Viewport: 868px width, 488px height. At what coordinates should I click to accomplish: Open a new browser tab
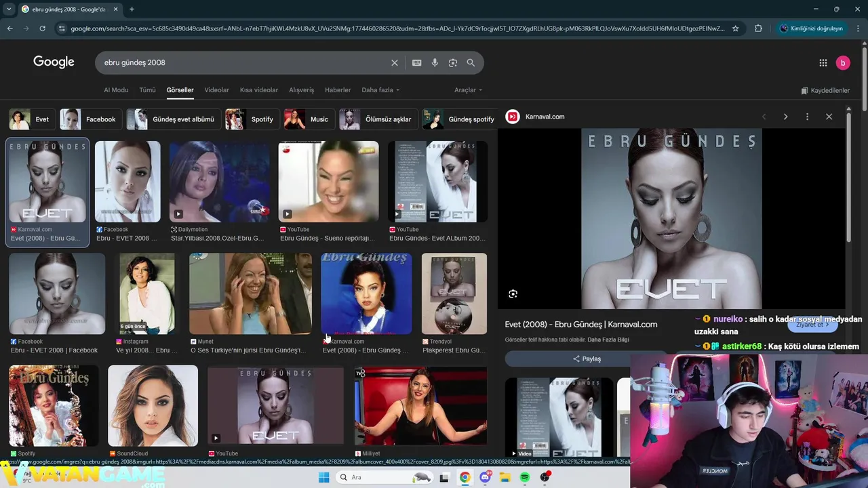pyautogui.click(x=132, y=9)
